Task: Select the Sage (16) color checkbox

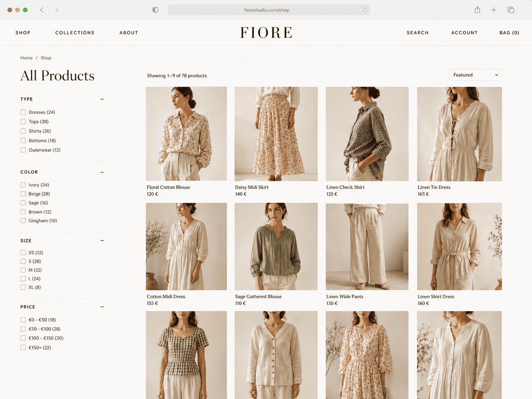Action: pyautogui.click(x=23, y=203)
